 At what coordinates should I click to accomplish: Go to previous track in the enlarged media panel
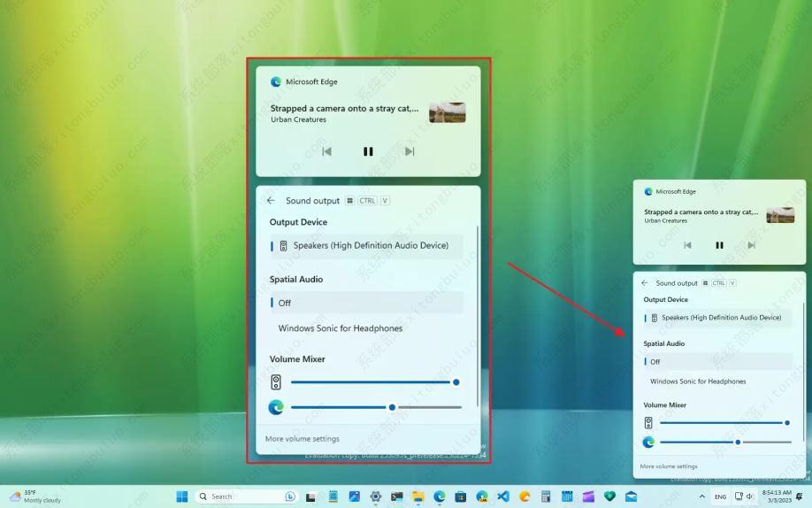point(326,151)
